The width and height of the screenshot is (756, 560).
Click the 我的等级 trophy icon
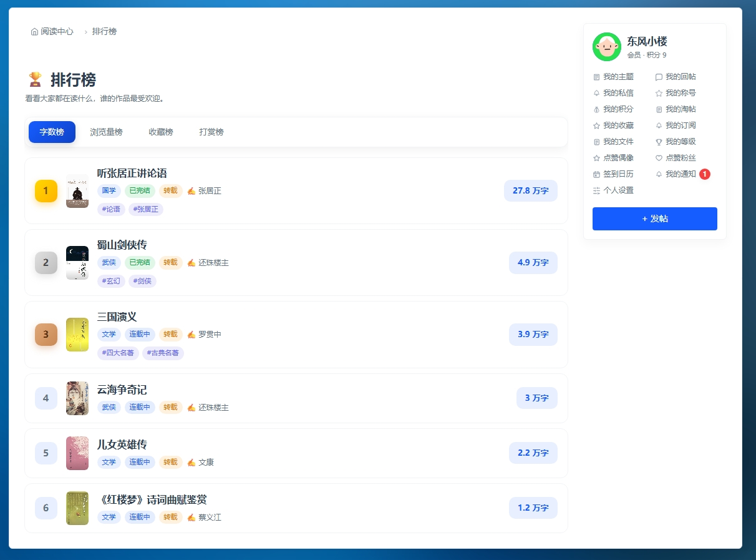pyautogui.click(x=659, y=142)
